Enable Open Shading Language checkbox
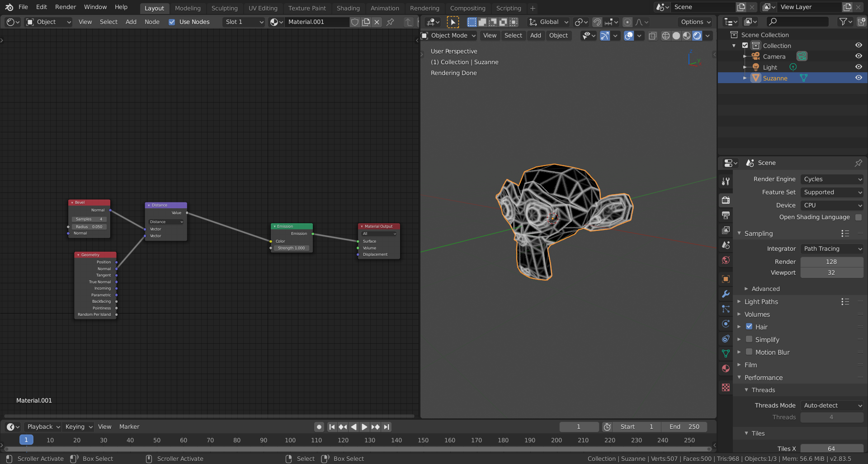 pyautogui.click(x=859, y=217)
